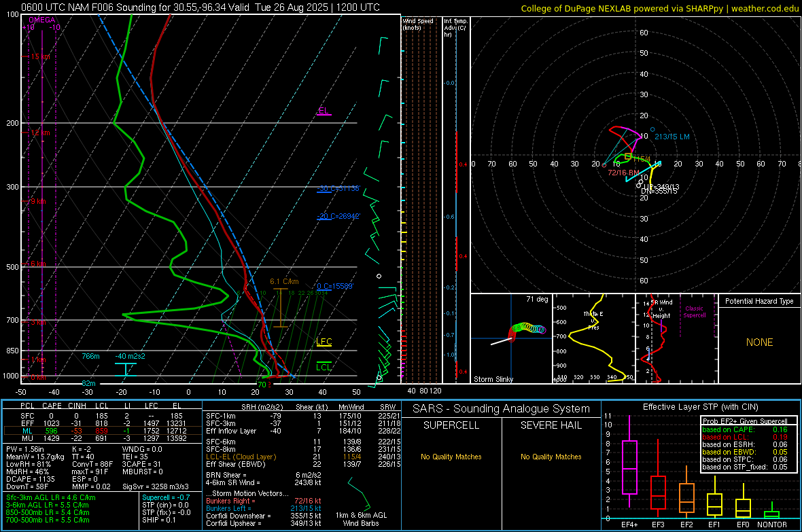Click the "-40 m2s2" helicity label

pyautogui.click(x=130, y=356)
